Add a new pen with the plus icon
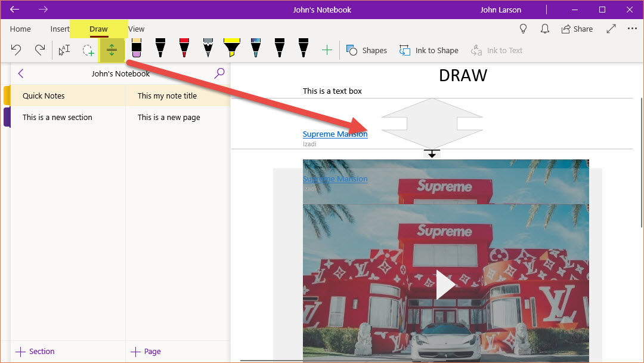The image size is (644, 363). pyautogui.click(x=326, y=50)
